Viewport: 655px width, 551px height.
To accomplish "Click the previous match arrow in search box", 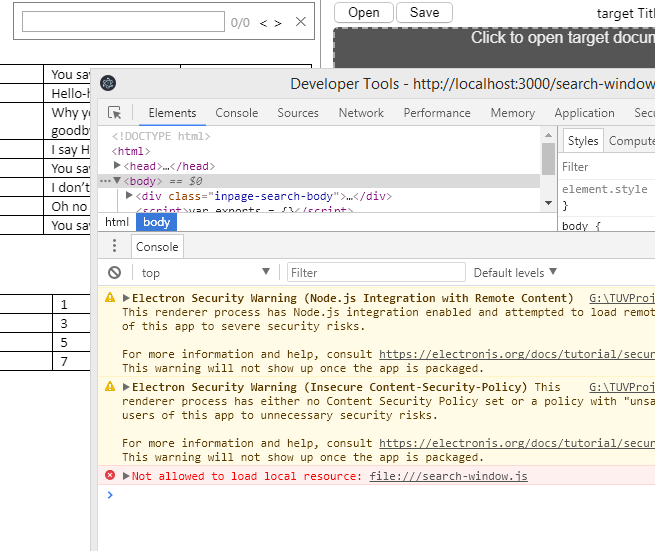I will 263,23.
